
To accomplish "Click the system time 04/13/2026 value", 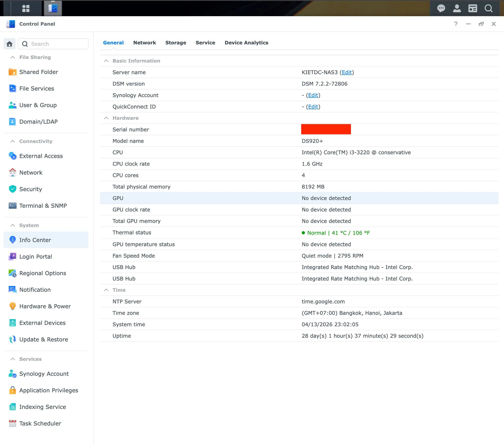I will [330, 325].
